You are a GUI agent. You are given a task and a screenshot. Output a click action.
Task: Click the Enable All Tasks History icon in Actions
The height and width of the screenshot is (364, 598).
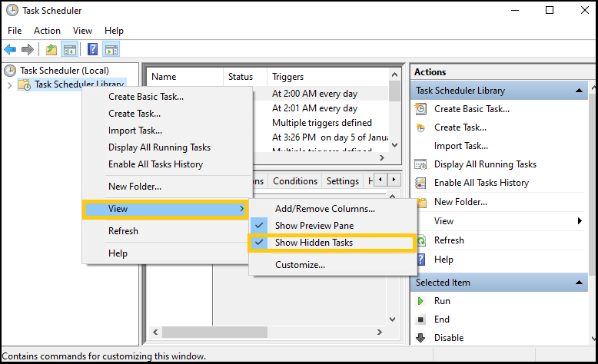coord(420,183)
